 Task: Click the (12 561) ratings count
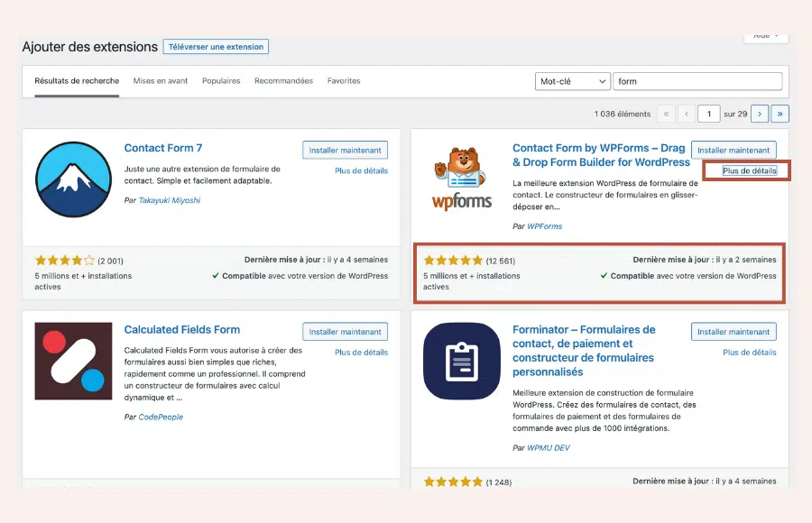(x=500, y=261)
